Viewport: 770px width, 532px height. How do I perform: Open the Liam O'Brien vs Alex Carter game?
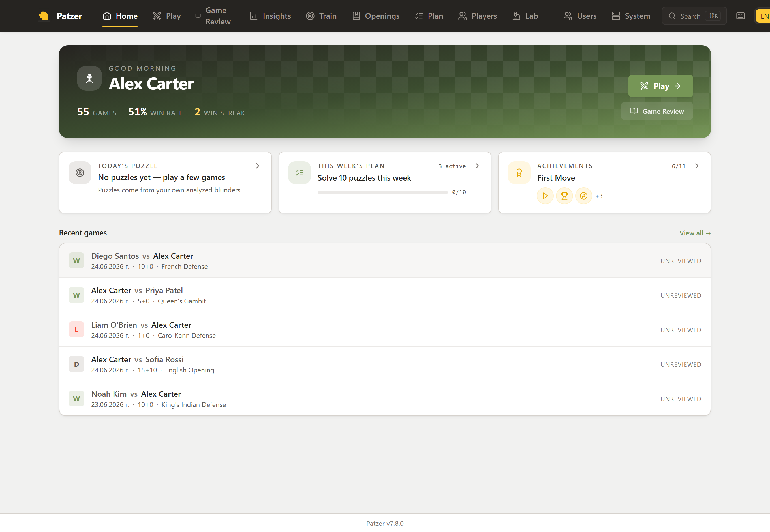[385, 330]
